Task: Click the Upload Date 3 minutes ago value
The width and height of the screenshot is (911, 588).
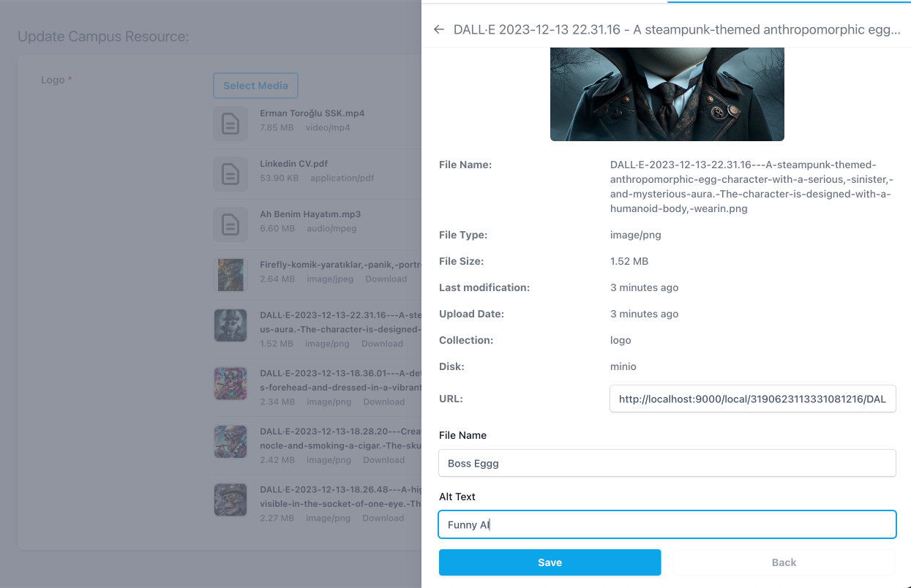Action: click(x=645, y=314)
